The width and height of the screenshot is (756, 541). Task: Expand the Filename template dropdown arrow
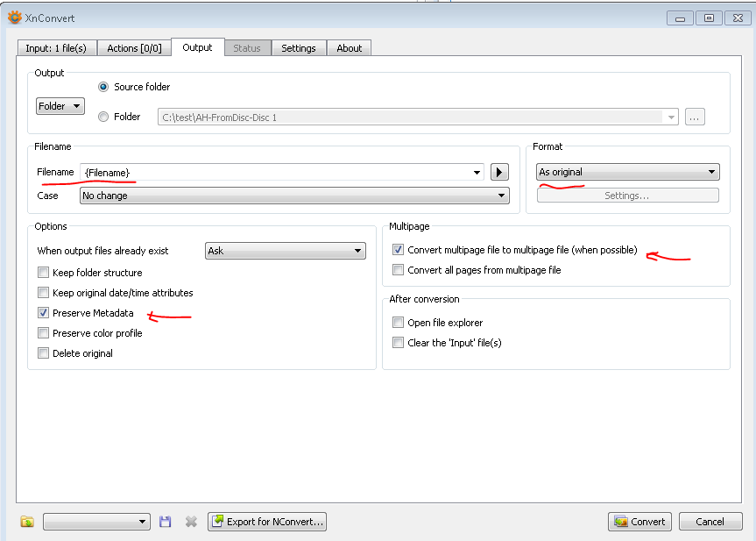point(477,172)
